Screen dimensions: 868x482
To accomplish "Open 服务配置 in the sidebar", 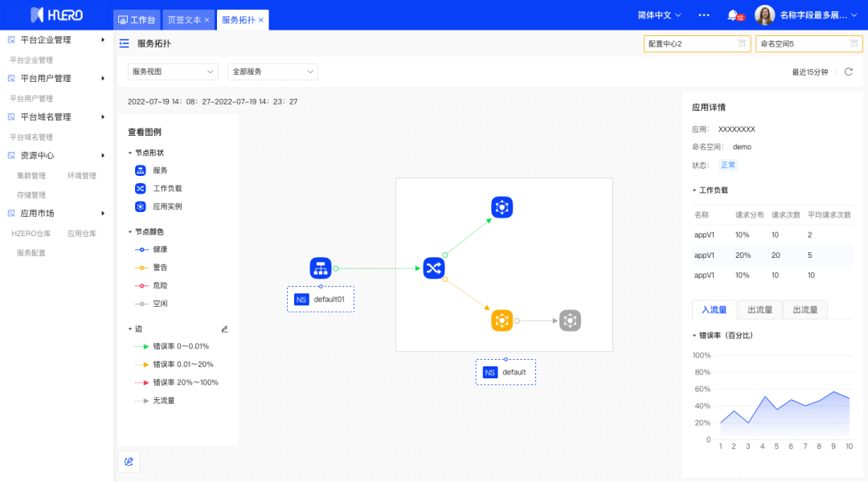I will pyautogui.click(x=31, y=252).
